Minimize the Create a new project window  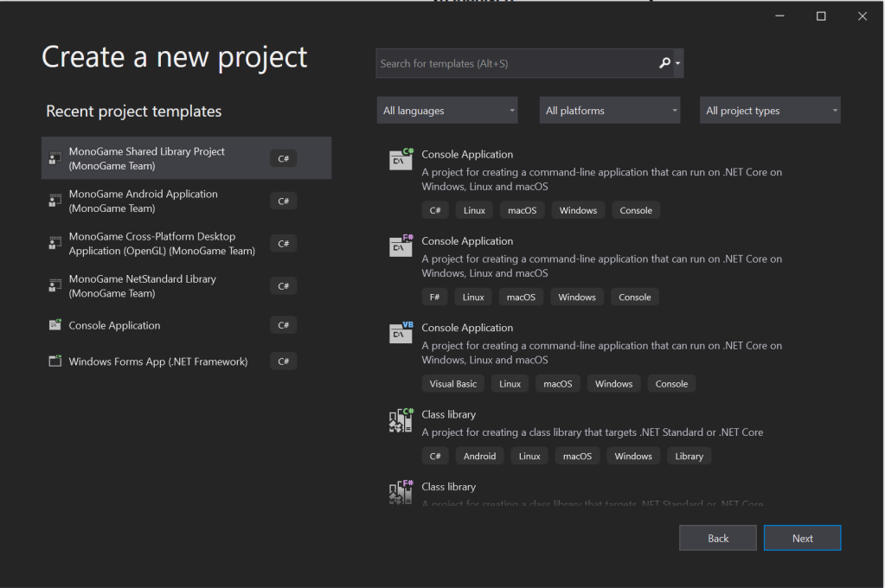[x=779, y=16]
